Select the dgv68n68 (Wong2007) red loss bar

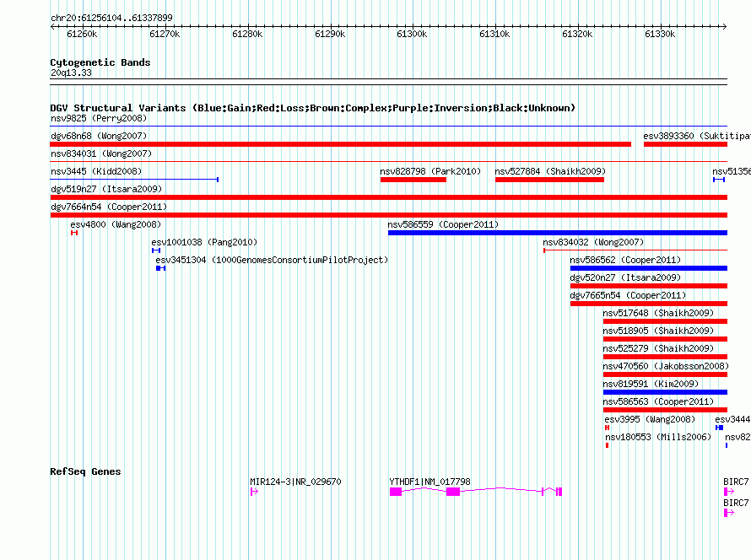pyautogui.click(x=341, y=144)
